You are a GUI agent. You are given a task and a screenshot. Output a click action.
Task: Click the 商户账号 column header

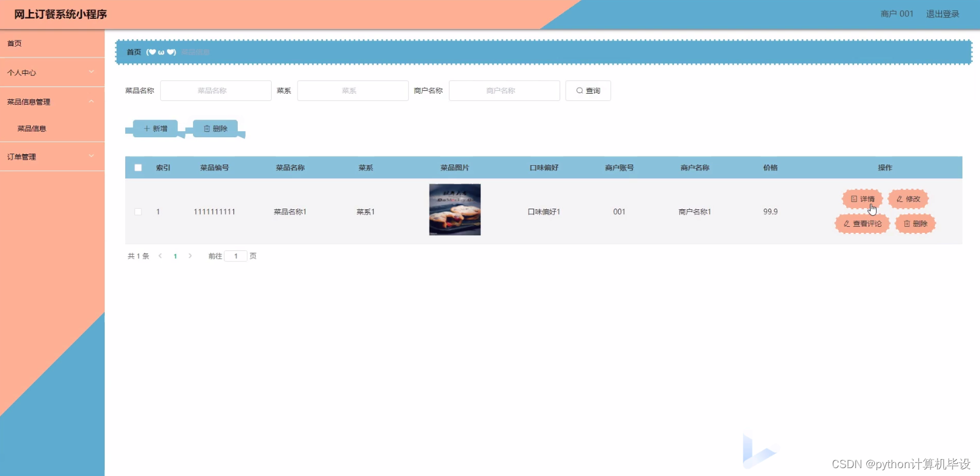click(x=619, y=168)
